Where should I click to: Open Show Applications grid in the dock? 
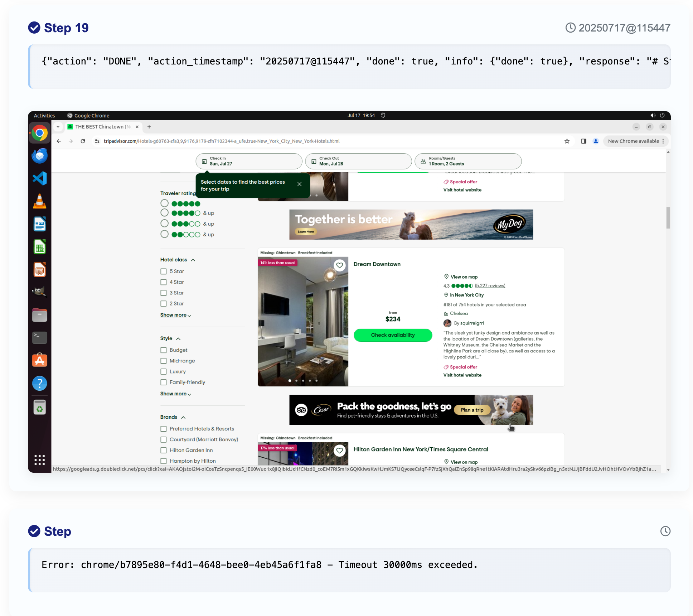[x=39, y=460]
